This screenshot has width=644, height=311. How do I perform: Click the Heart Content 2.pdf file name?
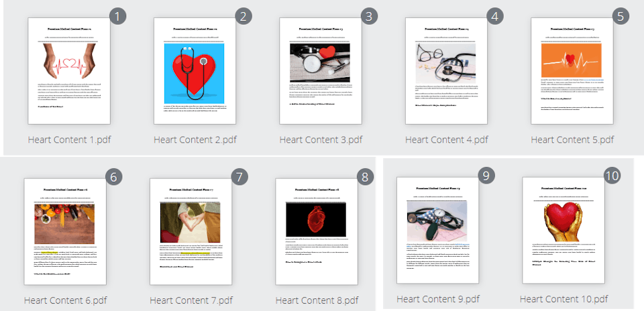(x=195, y=139)
